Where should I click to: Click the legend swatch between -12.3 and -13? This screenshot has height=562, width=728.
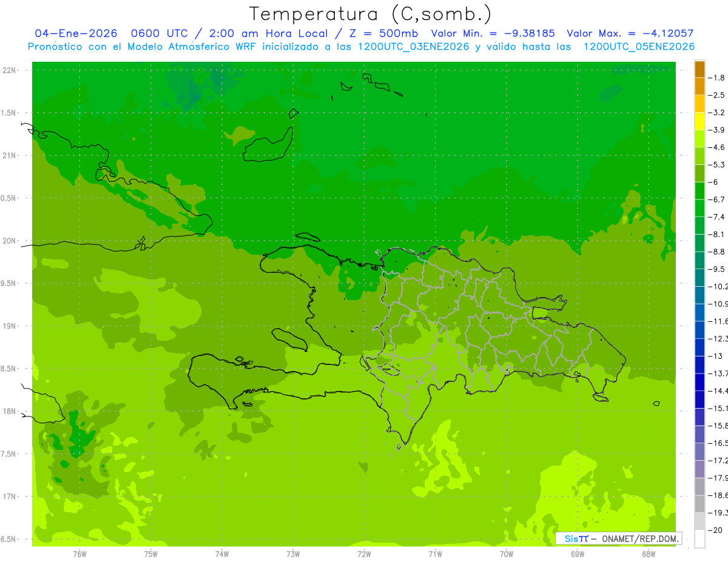(x=699, y=347)
